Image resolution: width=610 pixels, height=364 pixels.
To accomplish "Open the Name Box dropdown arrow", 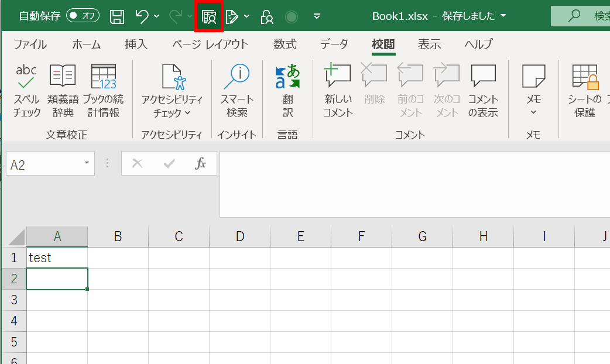I will tap(87, 163).
